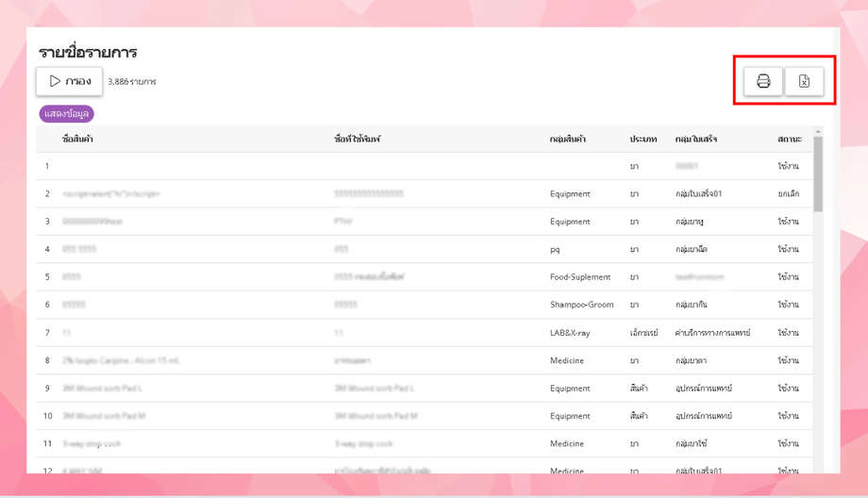The width and height of the screenshot is (868, 498).
Task: Select the pq group cell in row 4
Action: 555,250
